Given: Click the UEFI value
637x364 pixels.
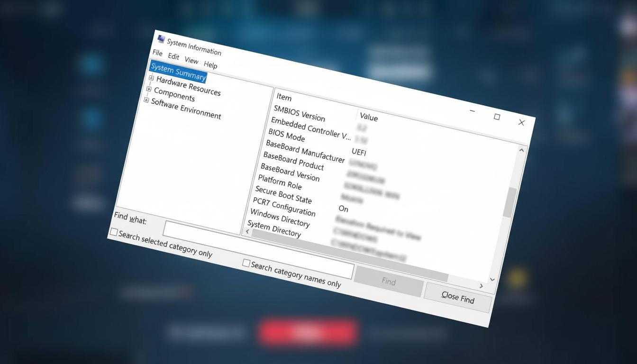Looking at the screenshot, I should pyautogui.click(x=359, y=152).
